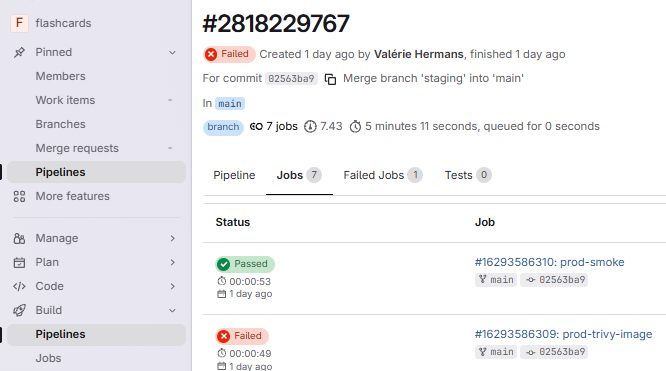Click the compute minutes 7.43 icon
Viewport: 666px width, 371px height.
coord(310,127)
